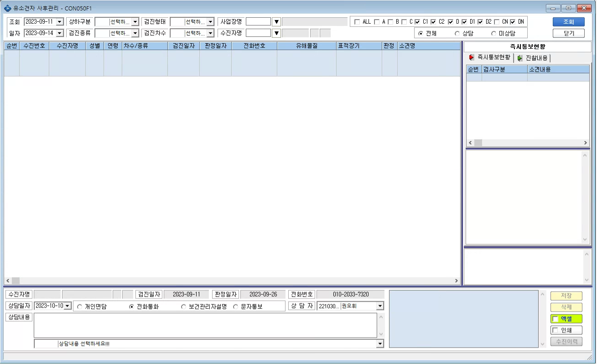
Task: Click the app icon in title bar
Action: click(x=7, y=8)
